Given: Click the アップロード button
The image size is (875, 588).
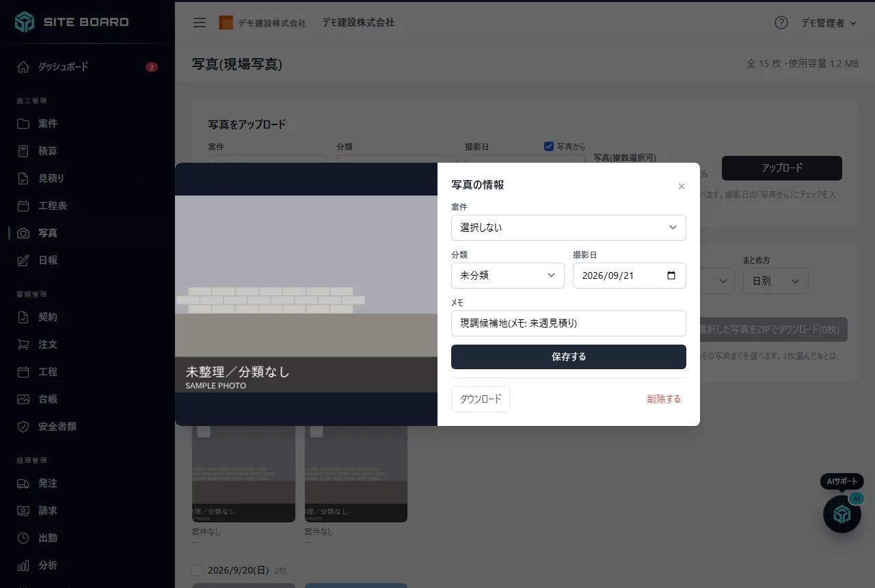Looking at the screenshot, I should pyautogui.click(x=782, y=168).
